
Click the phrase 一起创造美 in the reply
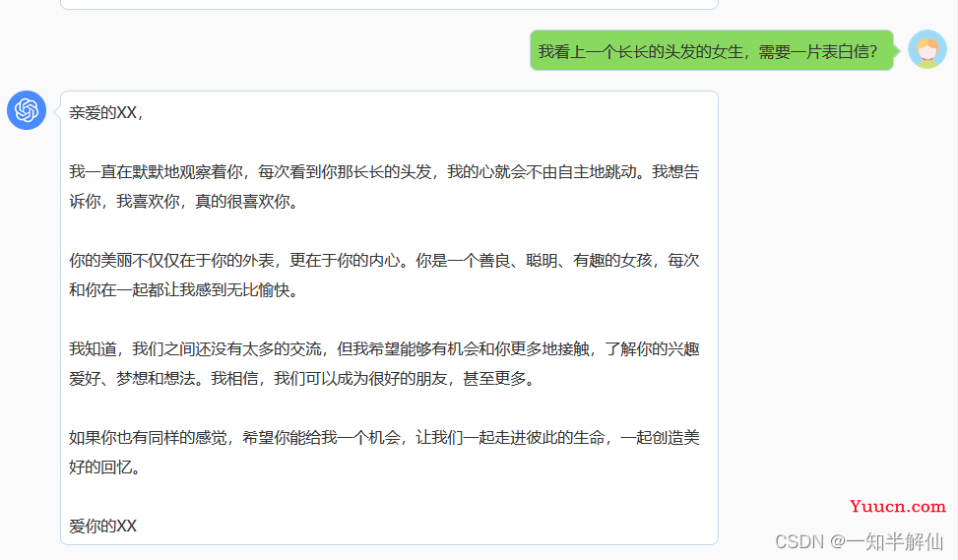660,437
